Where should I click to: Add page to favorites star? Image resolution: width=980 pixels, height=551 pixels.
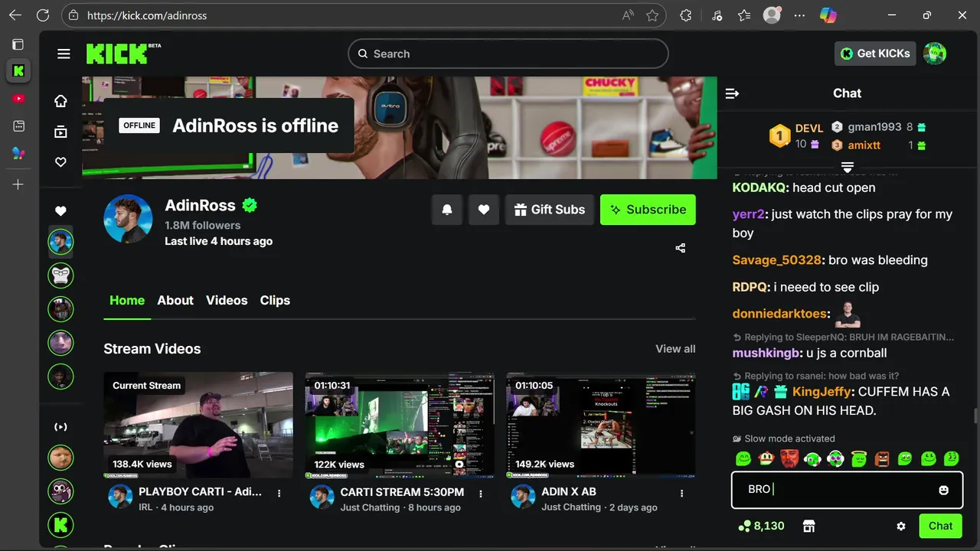652,15
